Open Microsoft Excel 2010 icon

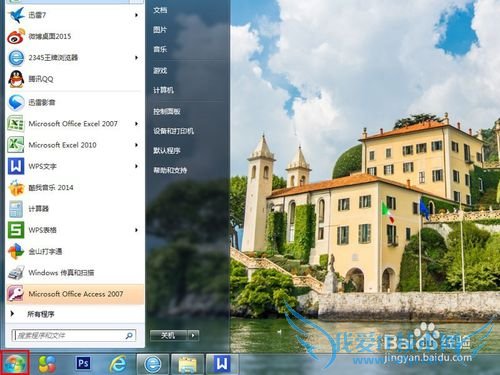(x=16, y=145)
